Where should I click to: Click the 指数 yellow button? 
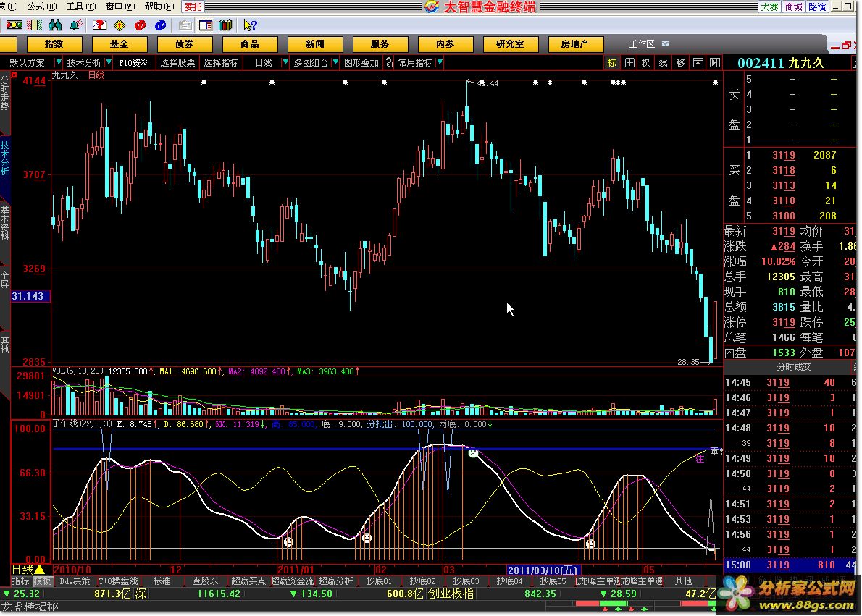point(54,44)
